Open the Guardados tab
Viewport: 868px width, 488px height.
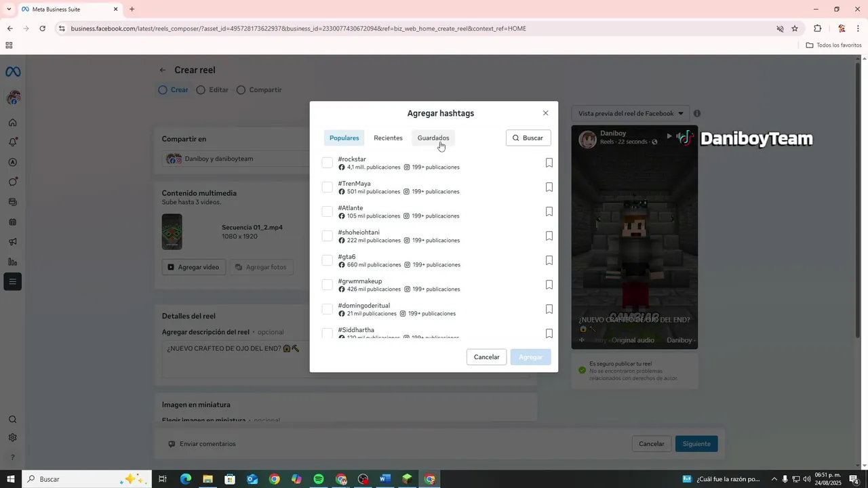click(433, 138)
